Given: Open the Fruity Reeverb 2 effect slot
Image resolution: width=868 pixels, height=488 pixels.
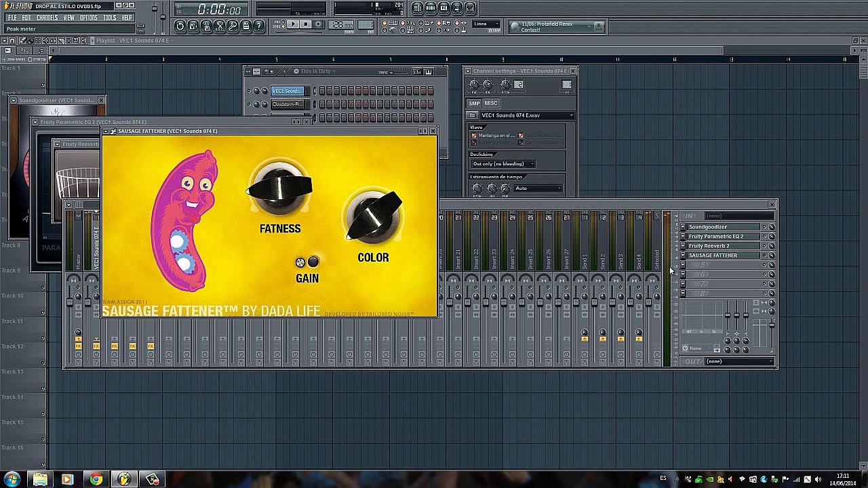Looking at the screenshot, I should click(x=724, y=246).
